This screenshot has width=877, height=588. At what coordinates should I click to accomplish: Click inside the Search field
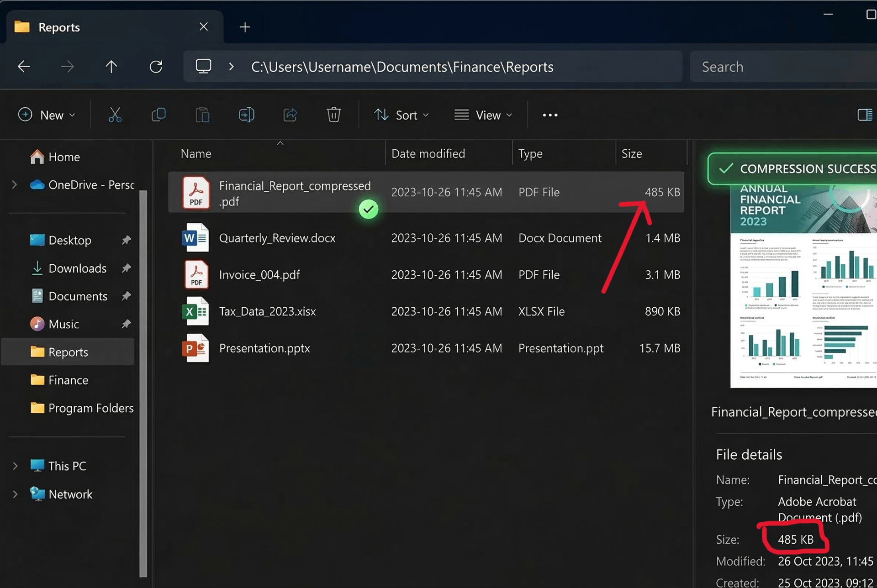click(777, 66)
